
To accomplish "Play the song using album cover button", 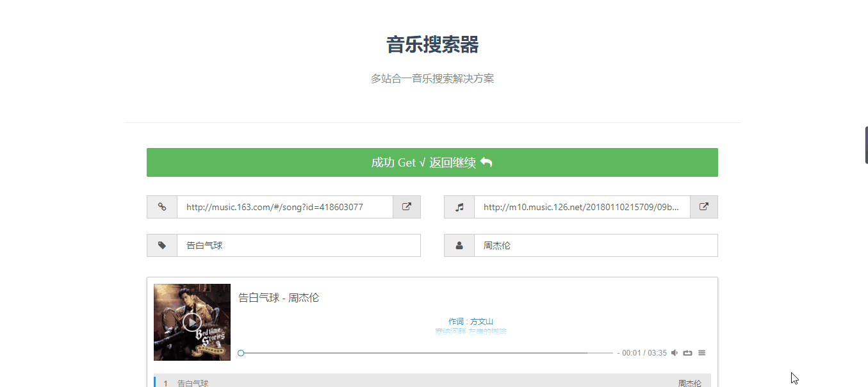I will [x=192, y=322].
